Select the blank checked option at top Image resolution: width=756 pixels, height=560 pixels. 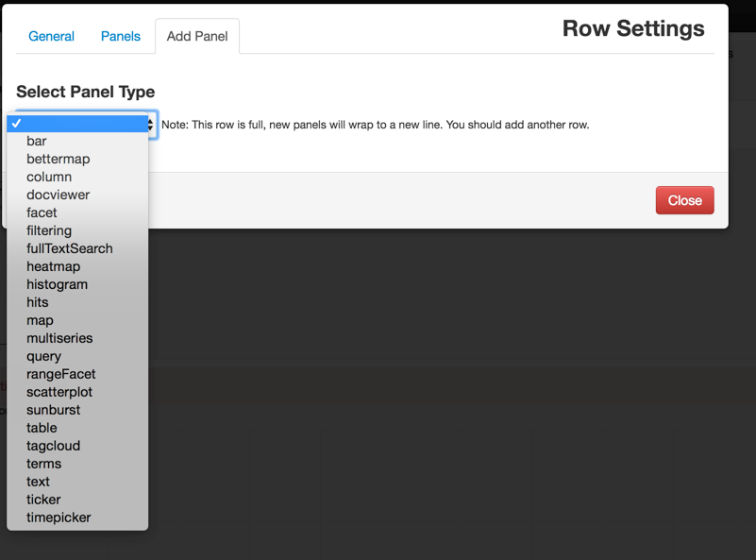tap(77, 124)
